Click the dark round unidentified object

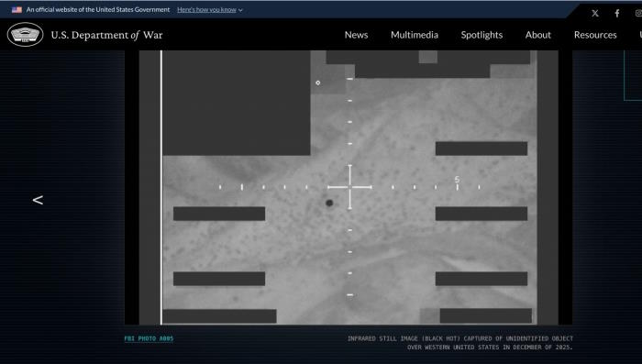pyautogui.click(x=329, y=203)
